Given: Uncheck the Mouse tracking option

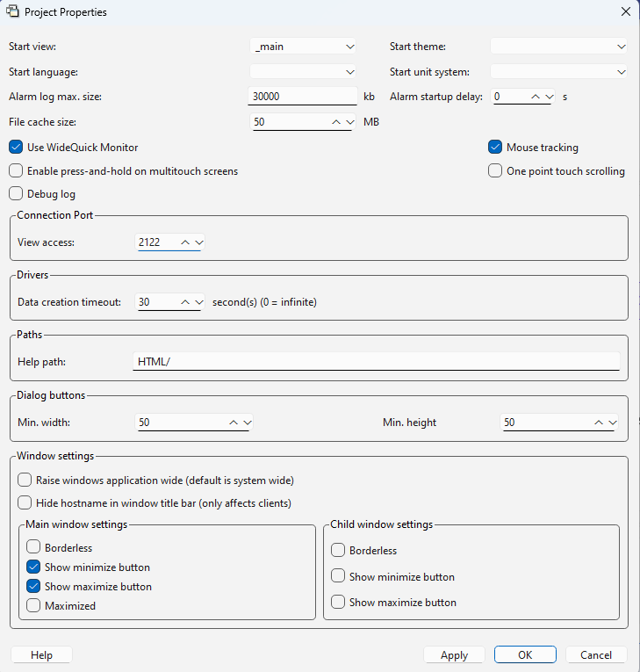Looking at the screenshot, I should 495,148.
